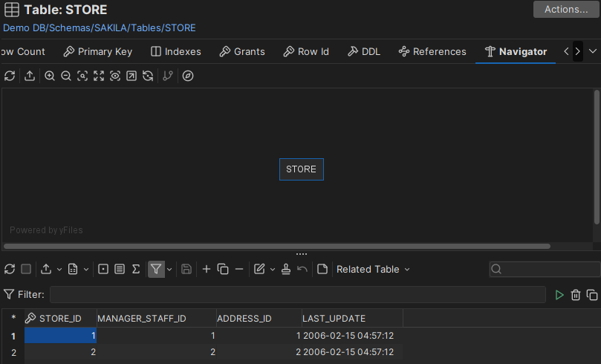The image size is (601, 364).
Task: Click the undo arrow icon
Action: click(302, 270)
